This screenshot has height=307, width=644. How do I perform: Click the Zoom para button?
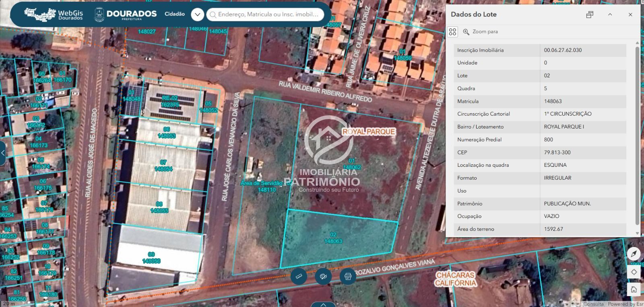coord(481,31)
